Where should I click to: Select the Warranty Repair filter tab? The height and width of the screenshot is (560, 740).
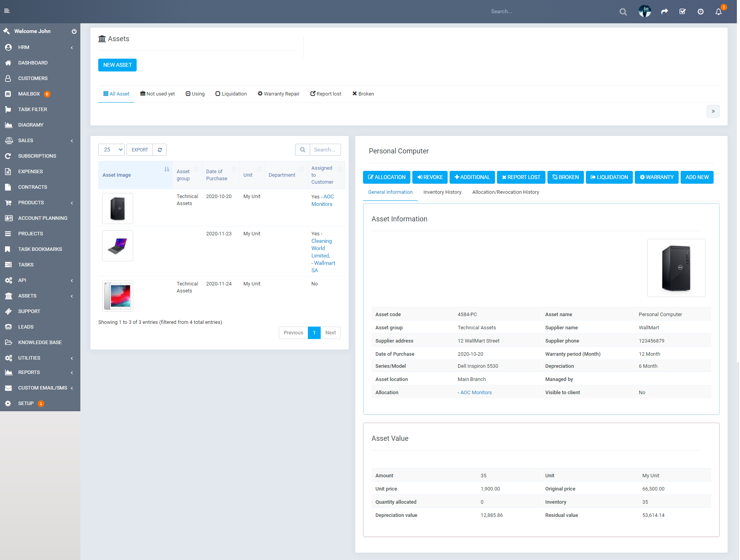coord(278,94)
